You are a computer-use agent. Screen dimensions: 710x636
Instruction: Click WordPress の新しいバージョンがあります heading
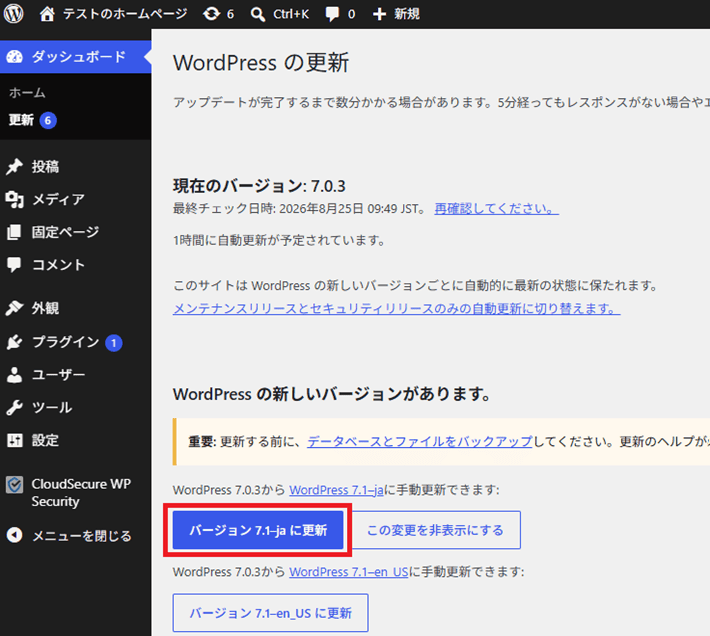[332, 394]
